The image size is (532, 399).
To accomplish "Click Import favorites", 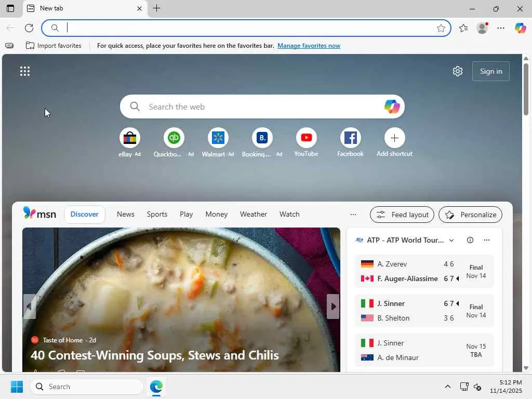I will pyautogui.click(x=54, y=46).
